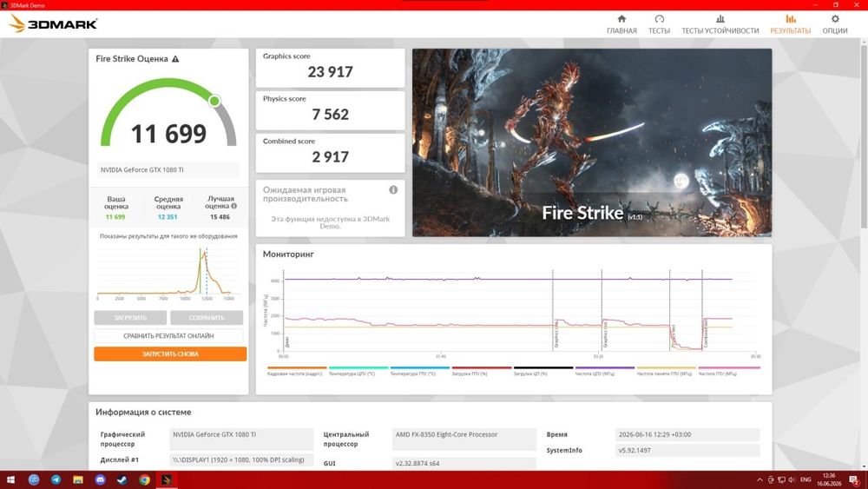Click info icon beside Лучшая оценка

pos(234,206)
